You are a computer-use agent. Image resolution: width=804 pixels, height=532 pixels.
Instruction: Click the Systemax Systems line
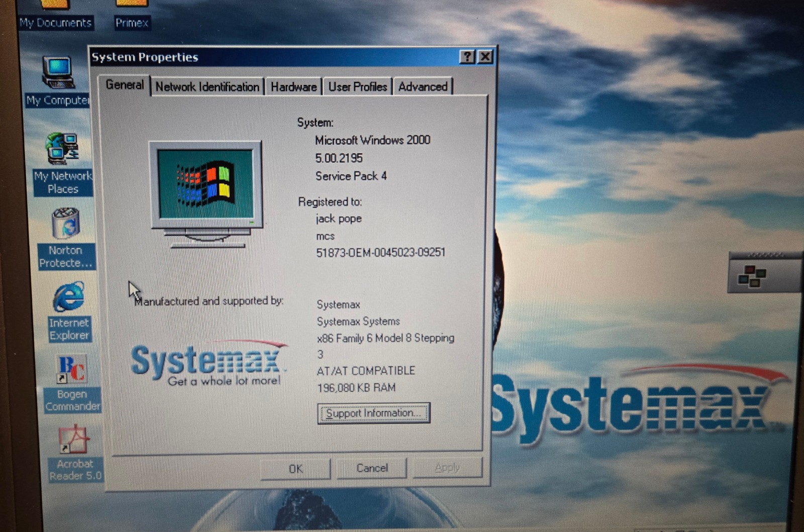coord(358,321)
